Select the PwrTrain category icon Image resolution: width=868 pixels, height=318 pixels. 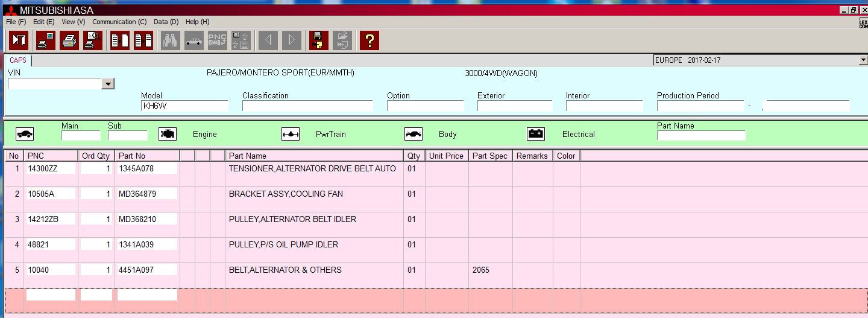pos(291,134)
